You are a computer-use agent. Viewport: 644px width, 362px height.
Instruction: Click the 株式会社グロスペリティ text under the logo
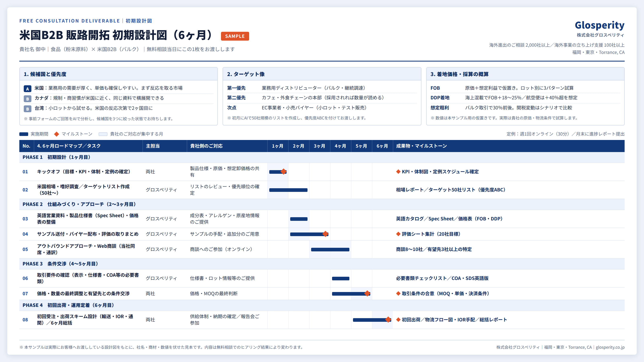pos(601,35)
